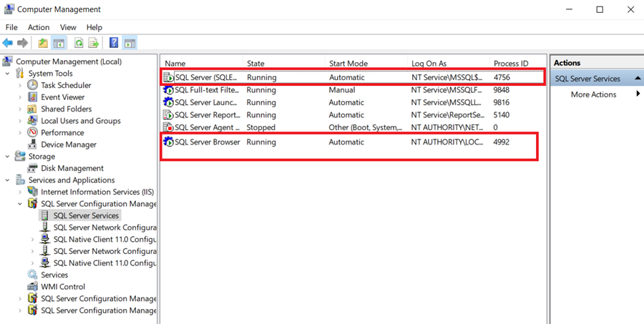The image size is (644, 324).
Task: Click the Shared Folders icon
Action: tap(32, 109)
